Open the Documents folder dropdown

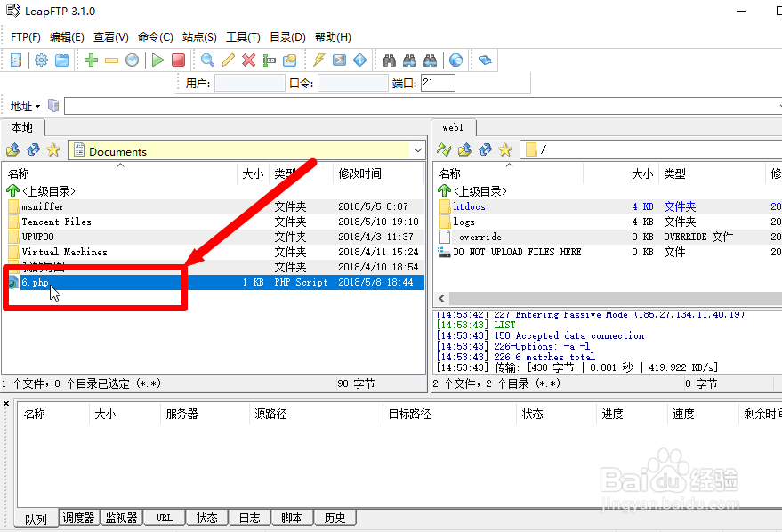point(418,150)
